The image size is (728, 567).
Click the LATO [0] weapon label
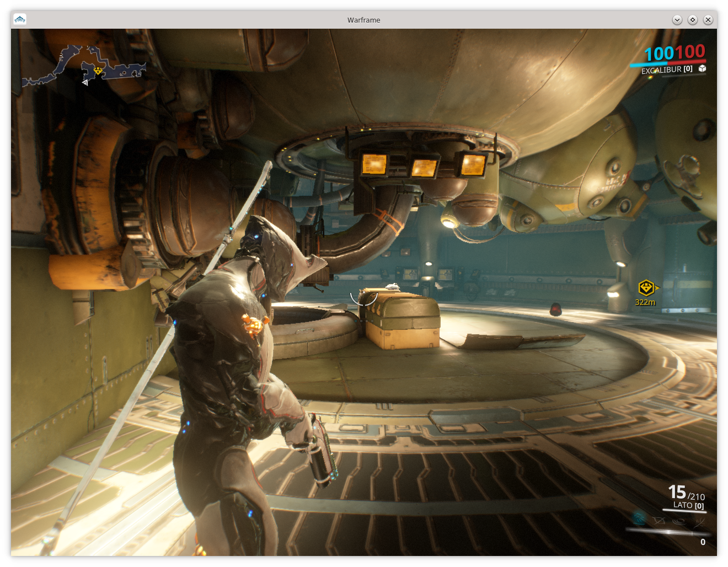[x=688, y=505]
